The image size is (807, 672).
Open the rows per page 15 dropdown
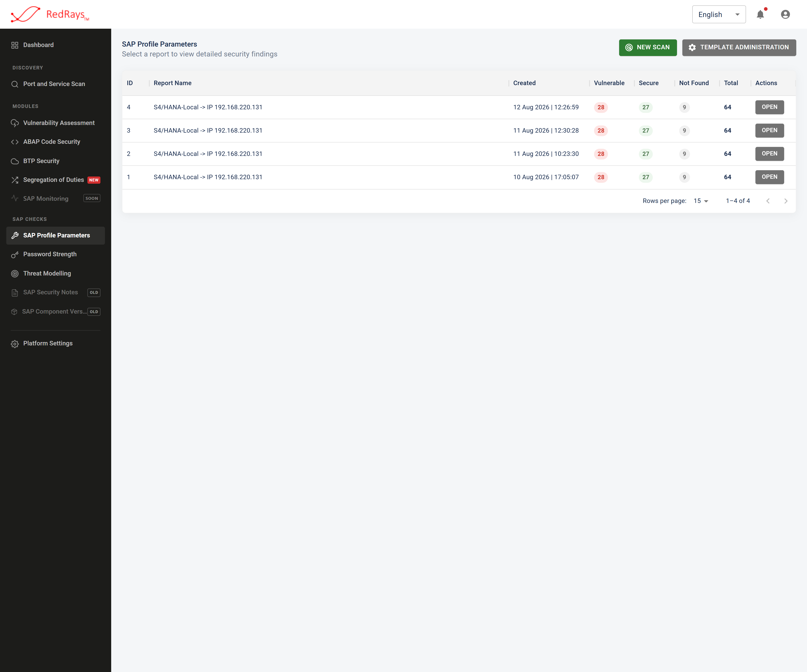click(701, 201)
